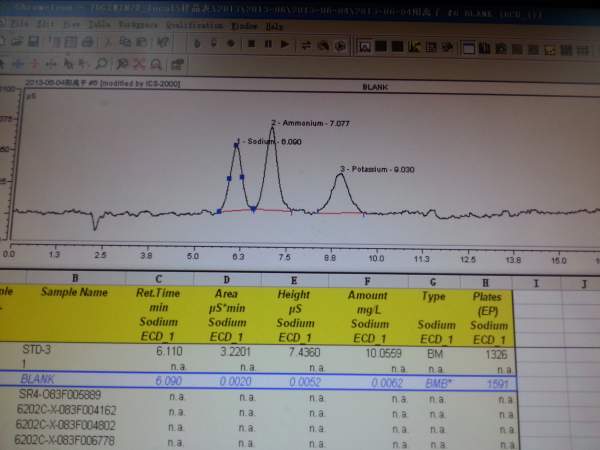Click the blue triangle Sodium peak end marker
This screenshot has width=600, height=450.
click(253, 209)
